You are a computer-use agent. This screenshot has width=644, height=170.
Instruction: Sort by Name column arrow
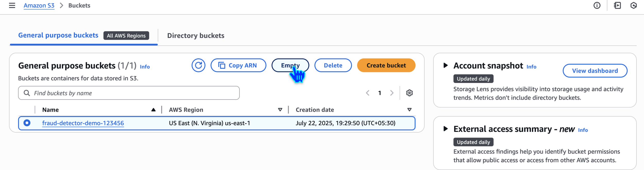153,110
